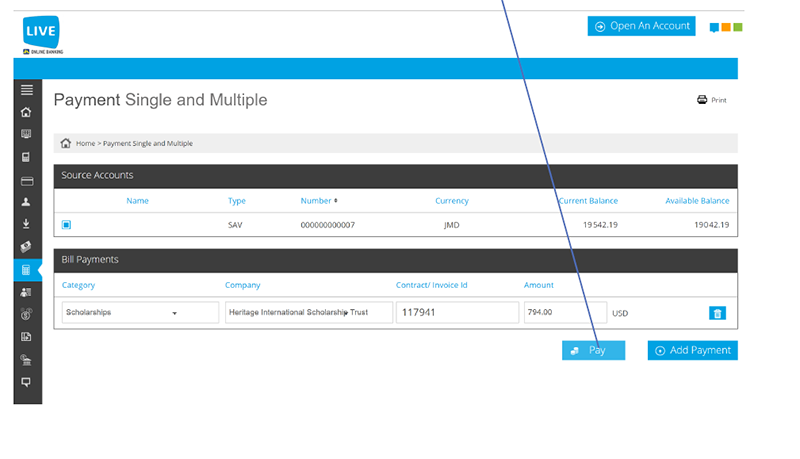Sort accounts by Number column arrow
The width and height of the screenshot is (800, 459).
click(336, 200)
